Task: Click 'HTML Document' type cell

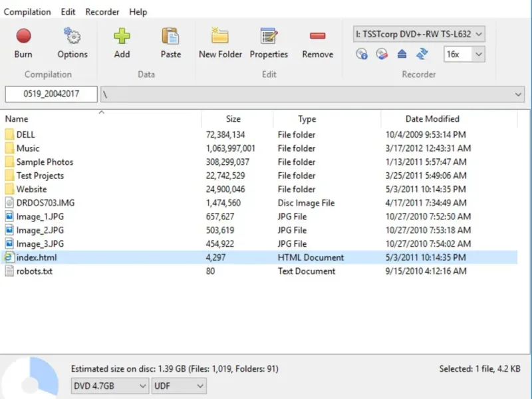Action: 311,257
